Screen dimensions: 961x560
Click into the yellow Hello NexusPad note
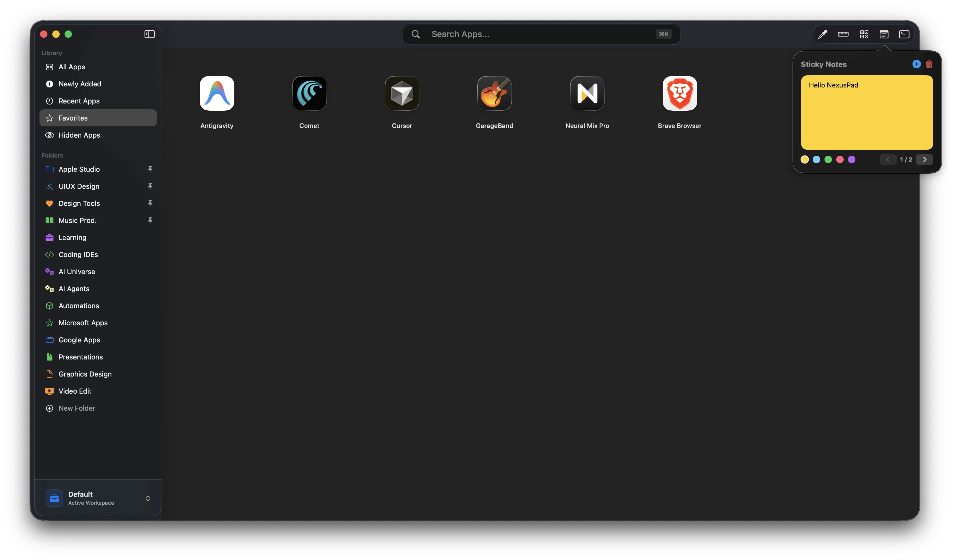(x=867, y=112)
